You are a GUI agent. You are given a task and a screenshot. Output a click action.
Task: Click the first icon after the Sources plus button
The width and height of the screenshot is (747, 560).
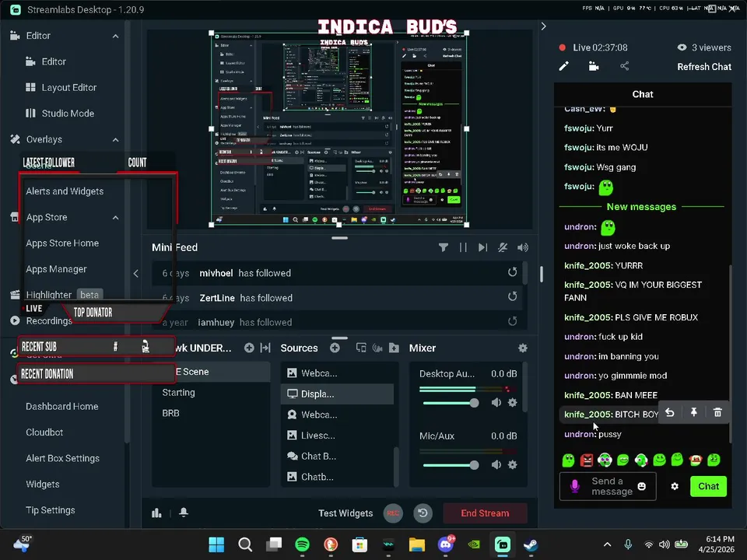pyautogui.click(x=361, y=348)
